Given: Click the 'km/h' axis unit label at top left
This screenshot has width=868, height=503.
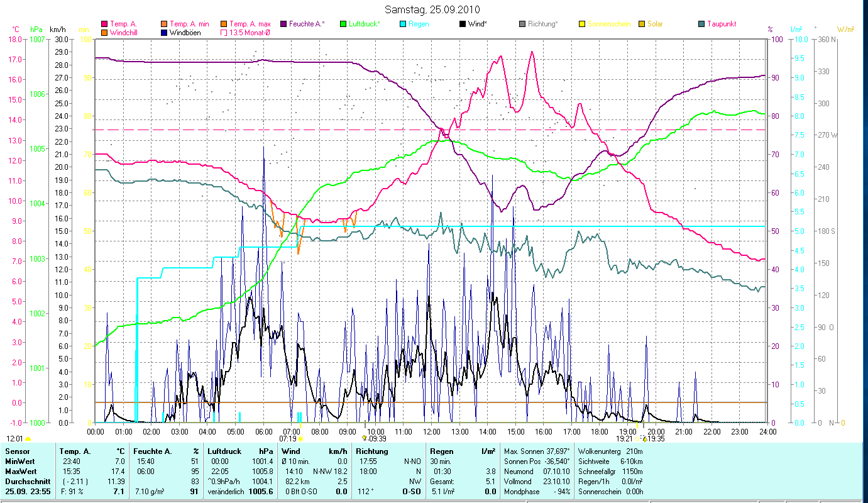Looking at the screenshot, I should pos(57,30).
